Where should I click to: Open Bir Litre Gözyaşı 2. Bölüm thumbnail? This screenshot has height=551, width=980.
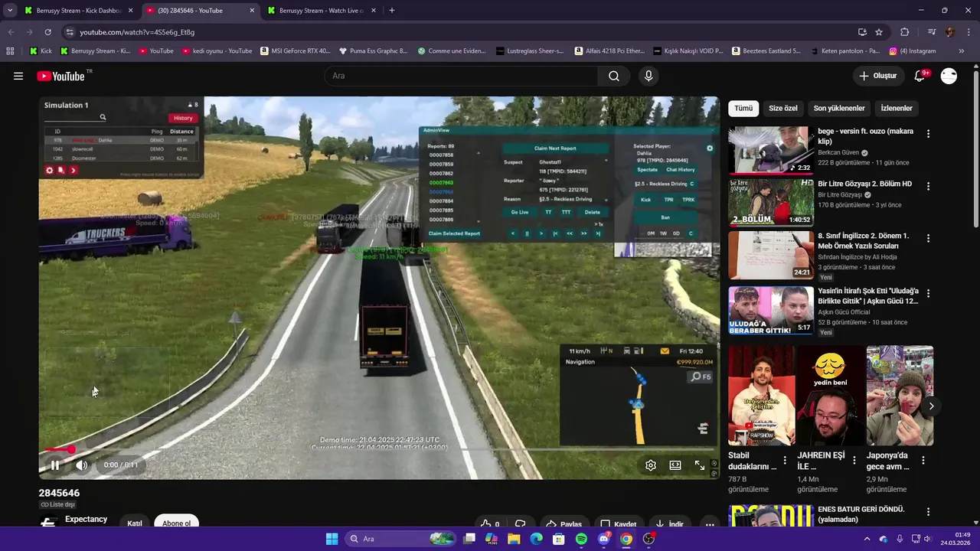[x=771, y=203]
